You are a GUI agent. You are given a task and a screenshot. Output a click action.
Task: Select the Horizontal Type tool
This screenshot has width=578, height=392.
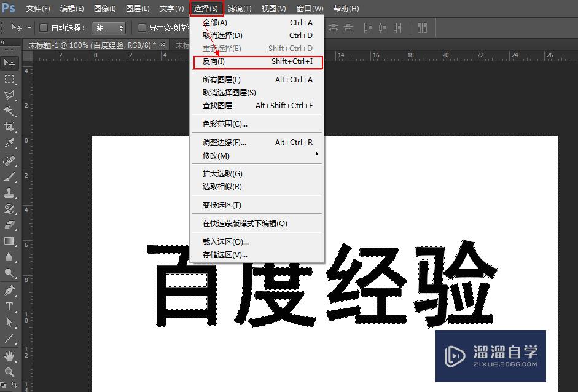pyautogui.click(x=9, y=307)
